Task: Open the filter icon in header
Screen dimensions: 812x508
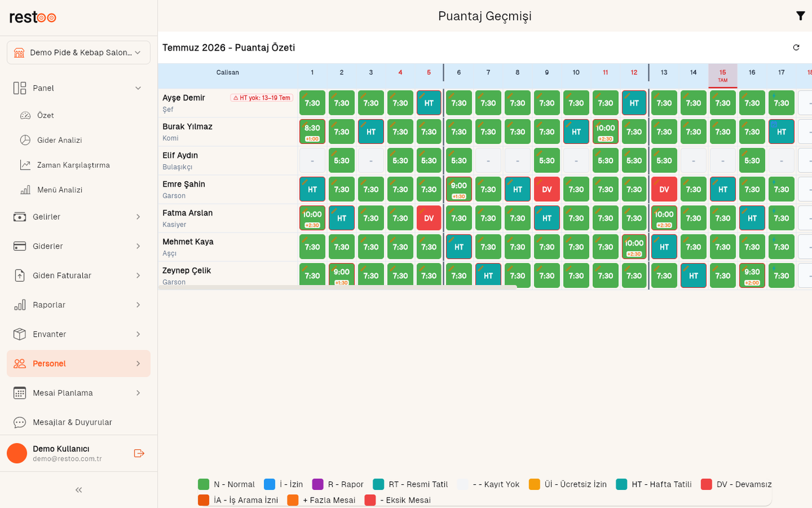Action: coord(800,16)
